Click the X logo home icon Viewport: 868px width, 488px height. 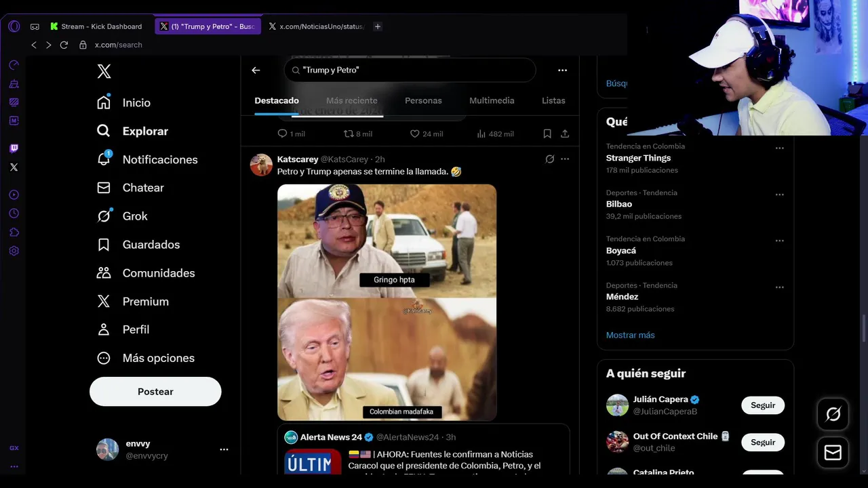tap(104, 71)
